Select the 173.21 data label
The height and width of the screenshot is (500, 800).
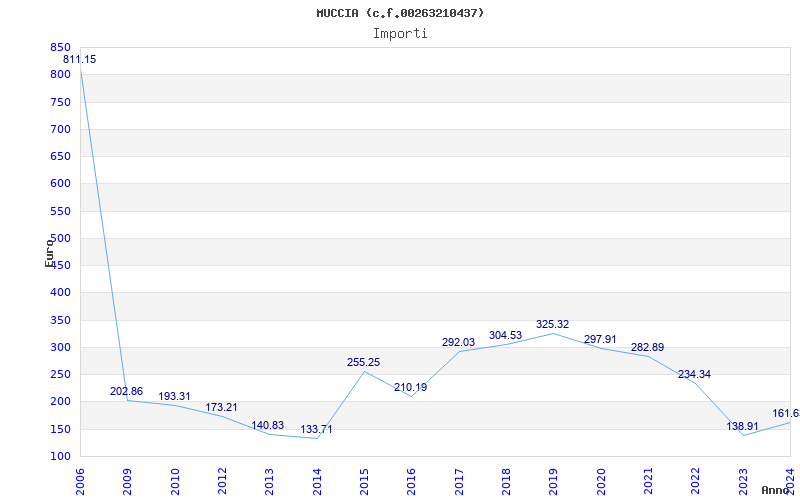(221, 408)
